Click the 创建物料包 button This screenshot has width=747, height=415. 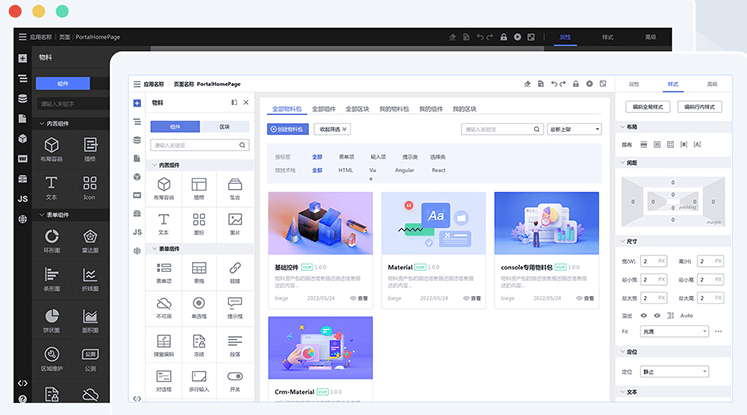point(288,129)
